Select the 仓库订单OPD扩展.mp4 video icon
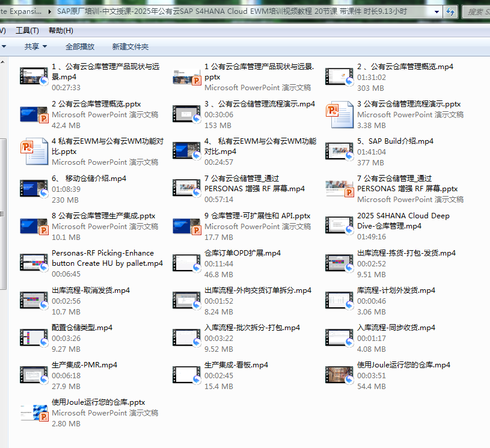Viewport: 490px width, 448px height. coord(186,263)
